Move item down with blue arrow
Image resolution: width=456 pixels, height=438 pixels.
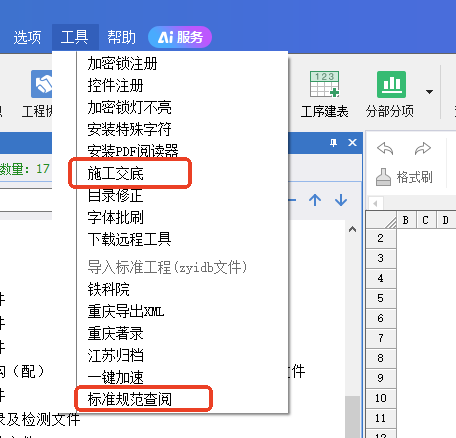341,200
